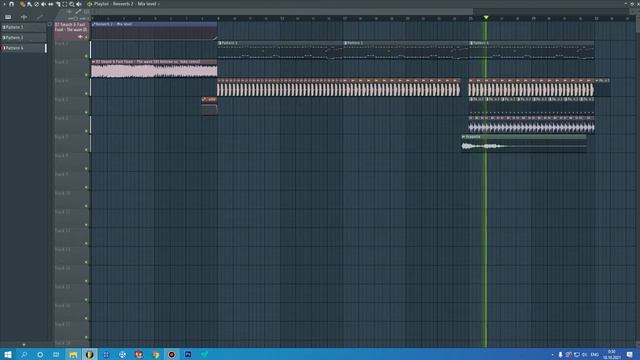640x360 pixels.
Task: Open the playlist options menu arrow
Action: [x=4, y=4]
